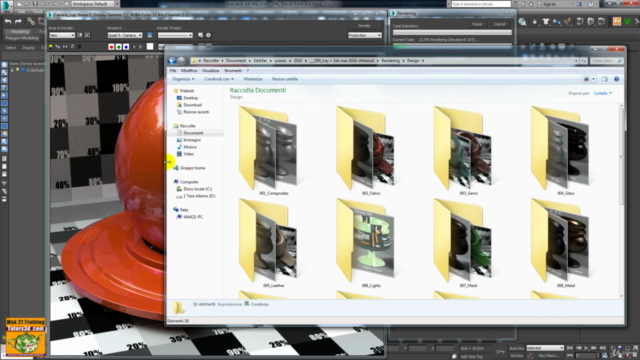Click the Type a keyword or phrase field

click(481, 4)
